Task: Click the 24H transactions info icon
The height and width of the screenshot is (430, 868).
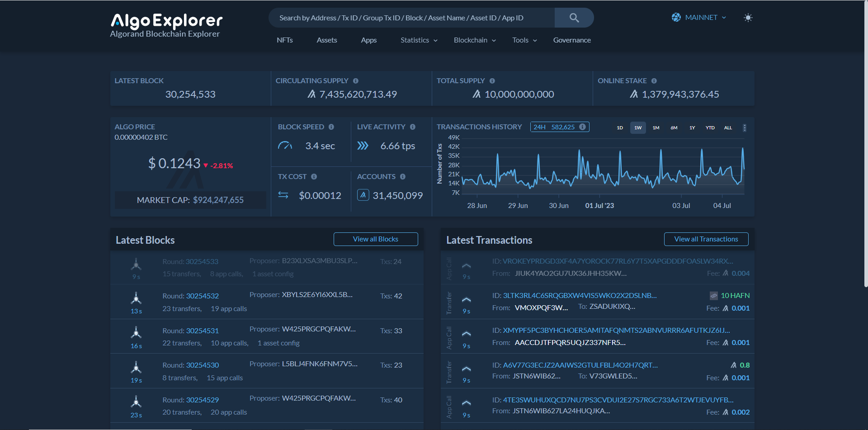Action: point(583,127)
